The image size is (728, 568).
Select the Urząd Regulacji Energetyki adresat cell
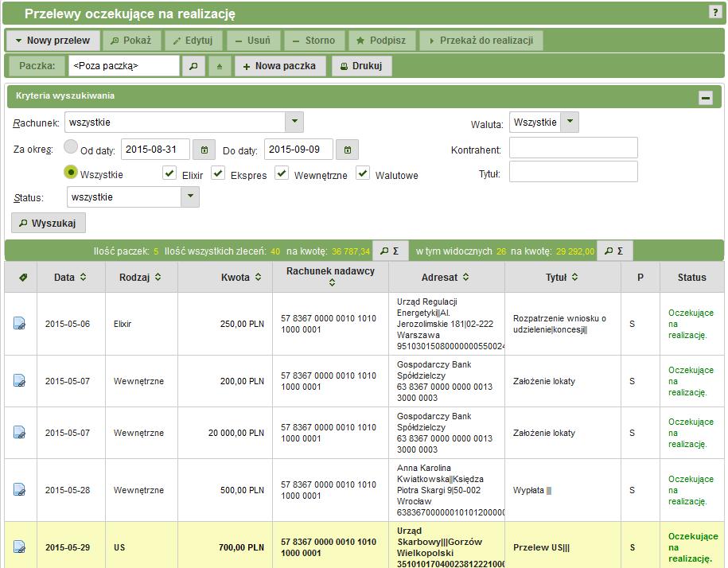(x=446, y=324)
